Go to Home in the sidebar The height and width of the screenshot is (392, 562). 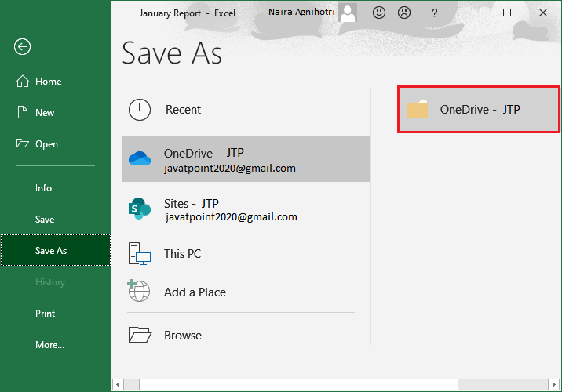point(48,82)
